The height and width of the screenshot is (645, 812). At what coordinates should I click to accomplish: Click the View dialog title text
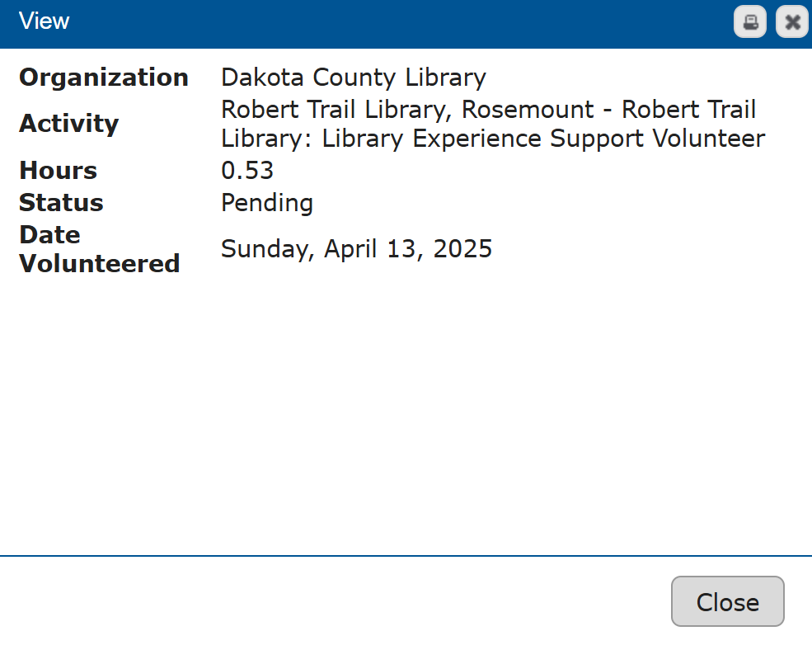pos(45,21)
